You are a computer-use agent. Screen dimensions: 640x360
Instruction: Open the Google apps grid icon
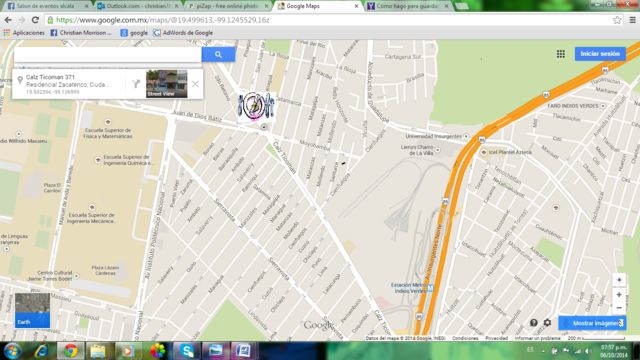pyautogui.click(x=561, y=54)
